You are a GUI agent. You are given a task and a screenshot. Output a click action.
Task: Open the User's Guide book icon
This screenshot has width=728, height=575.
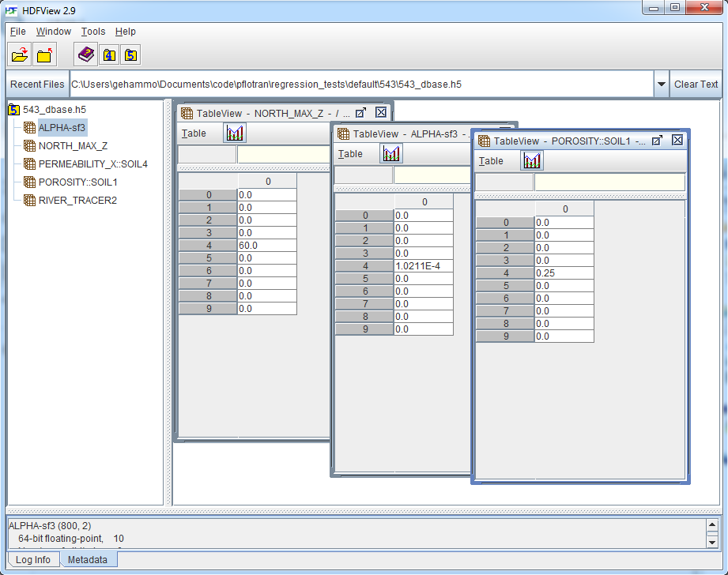86,54
